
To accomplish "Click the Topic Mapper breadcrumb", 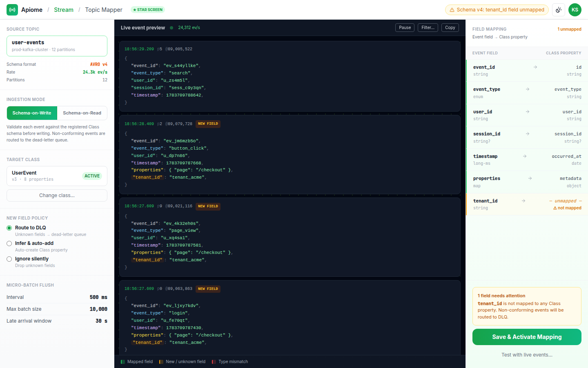I will click(x=104, y=10).
